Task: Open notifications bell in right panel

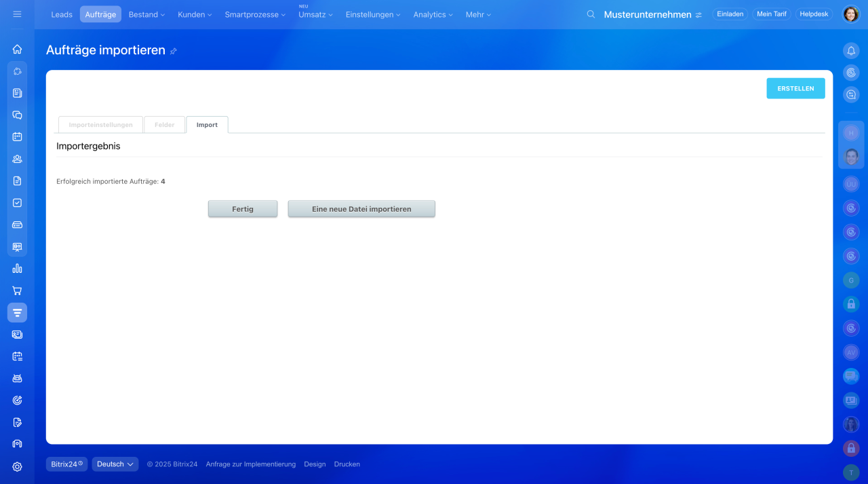Action: [x=851, y=50]
